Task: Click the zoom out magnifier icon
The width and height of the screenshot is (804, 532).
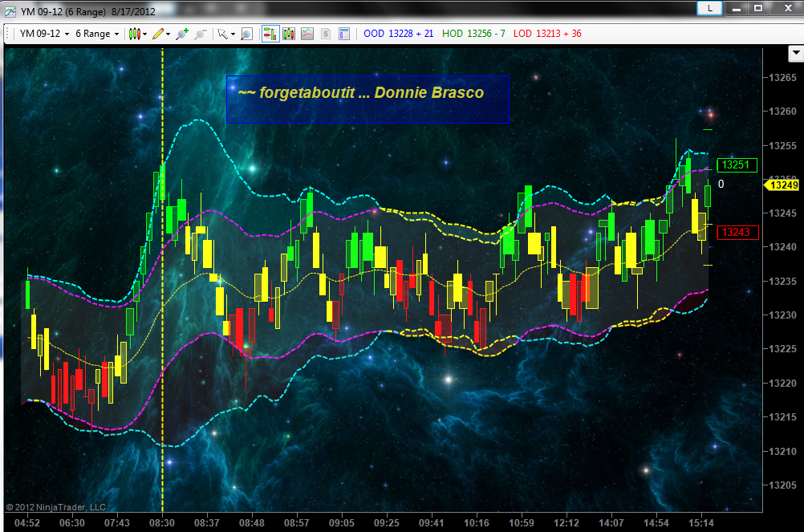Action: tap(201, 34)
